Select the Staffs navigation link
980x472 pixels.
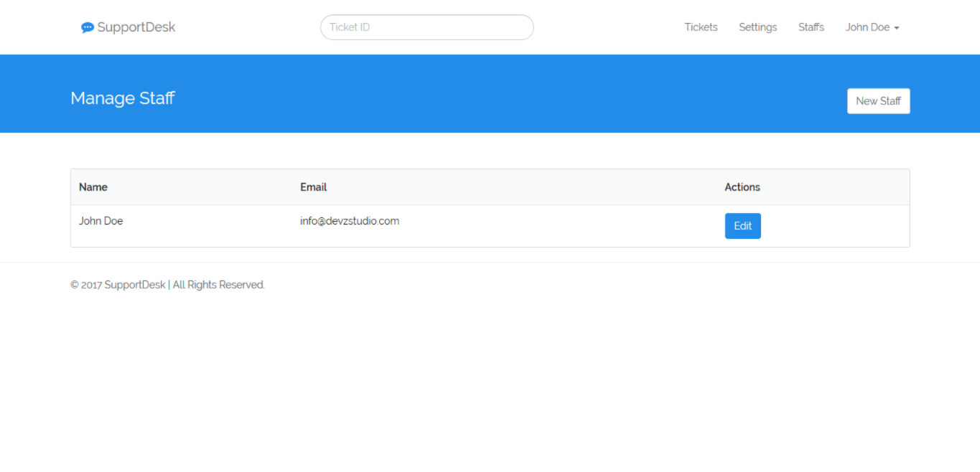(x=811, y=27)
